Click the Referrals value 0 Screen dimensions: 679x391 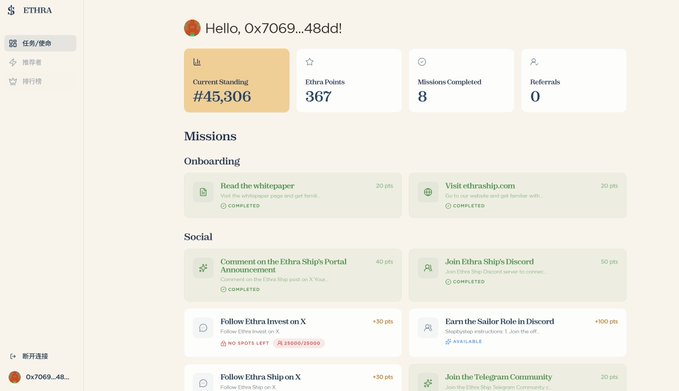(x=535, y=96)
